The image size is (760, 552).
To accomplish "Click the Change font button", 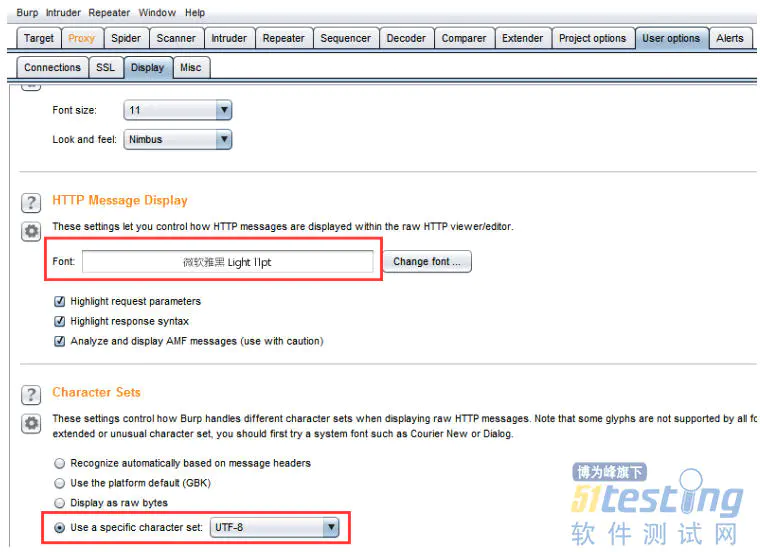I will pos(427,262).
